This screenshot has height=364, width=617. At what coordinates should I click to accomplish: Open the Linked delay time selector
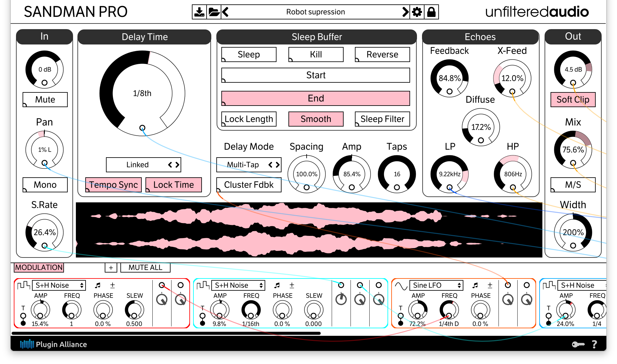(x=144, y=165)
